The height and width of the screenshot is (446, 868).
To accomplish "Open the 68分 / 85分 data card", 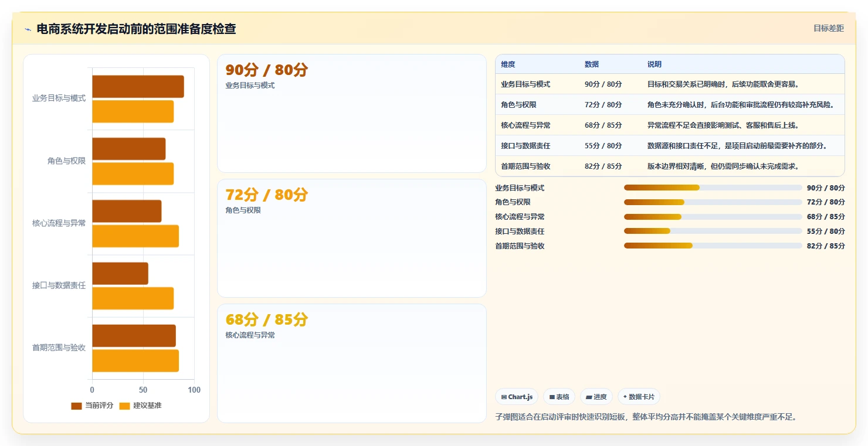I will click(x=352, y=363).
